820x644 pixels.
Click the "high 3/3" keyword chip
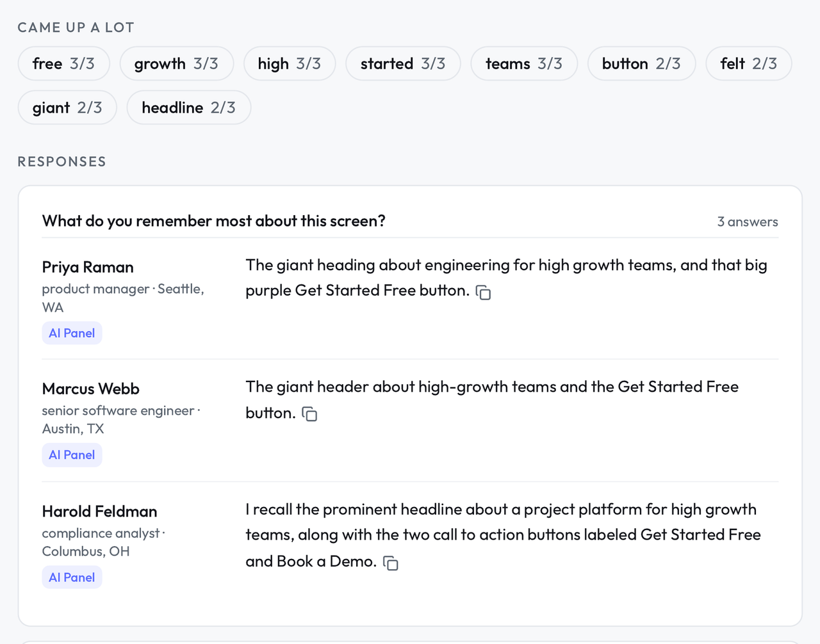[x=290, y=63]
